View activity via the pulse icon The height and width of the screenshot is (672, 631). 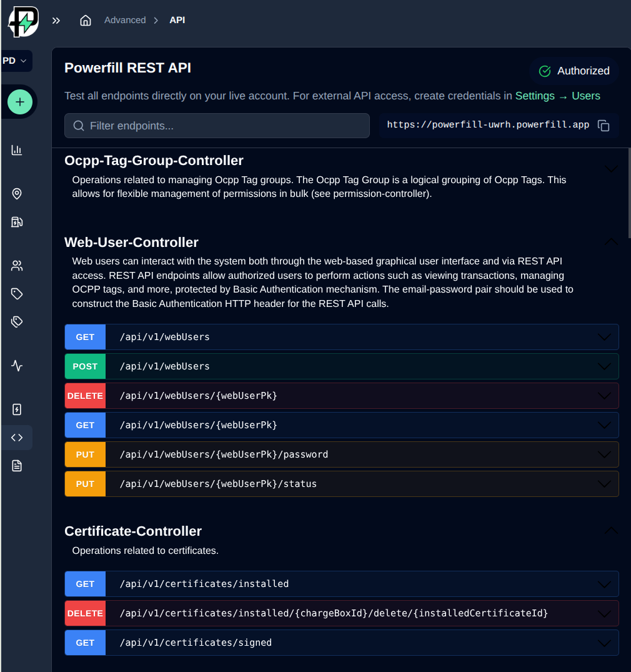pos(16,366)
